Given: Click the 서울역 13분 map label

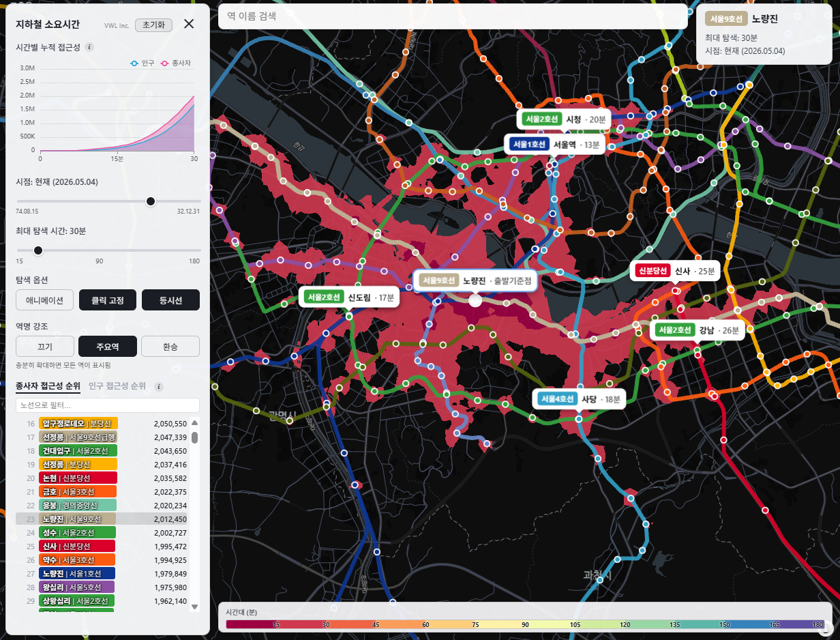Looking at the screenshot, I should click(554, 145).
